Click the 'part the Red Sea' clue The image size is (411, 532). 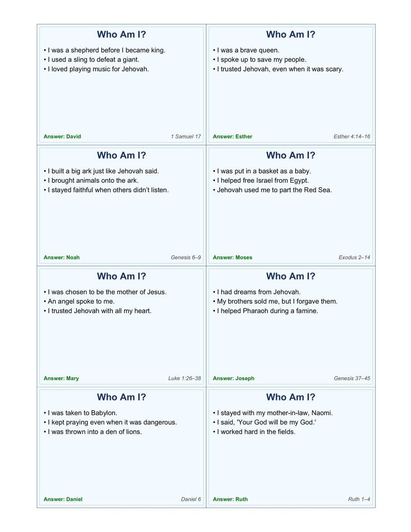point(272,190)
